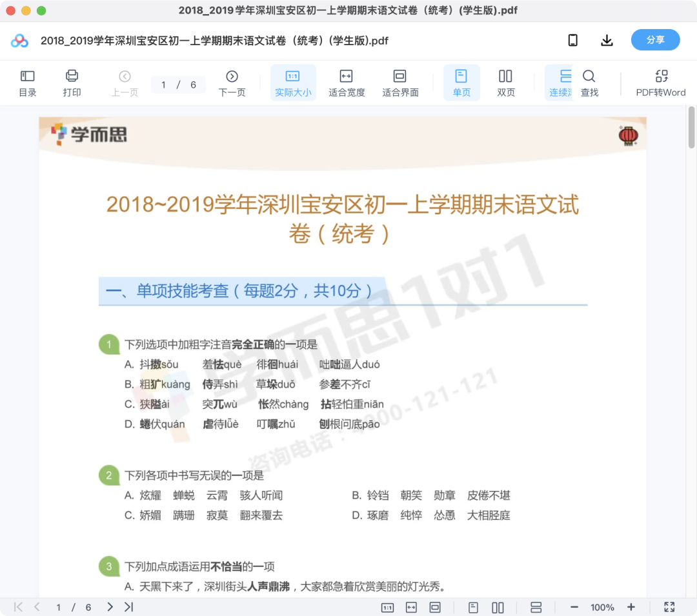
Task: Click the Baidu Netdisk cloud logo
Action: tap(19, 41)
